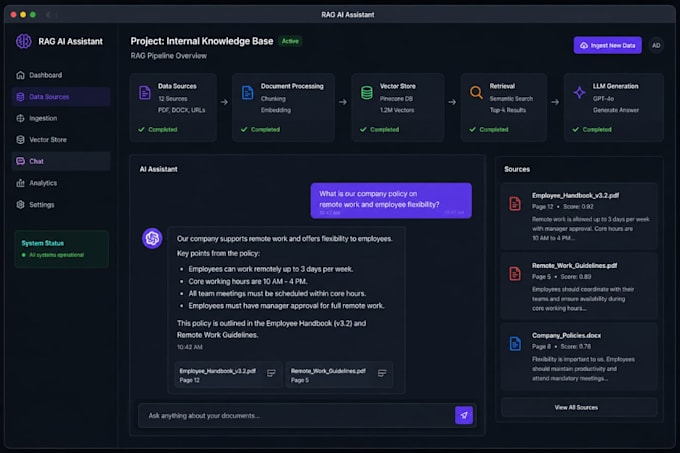Click the Settings gear icon
Screen dimensions: 680x453
tap(20, 205)
